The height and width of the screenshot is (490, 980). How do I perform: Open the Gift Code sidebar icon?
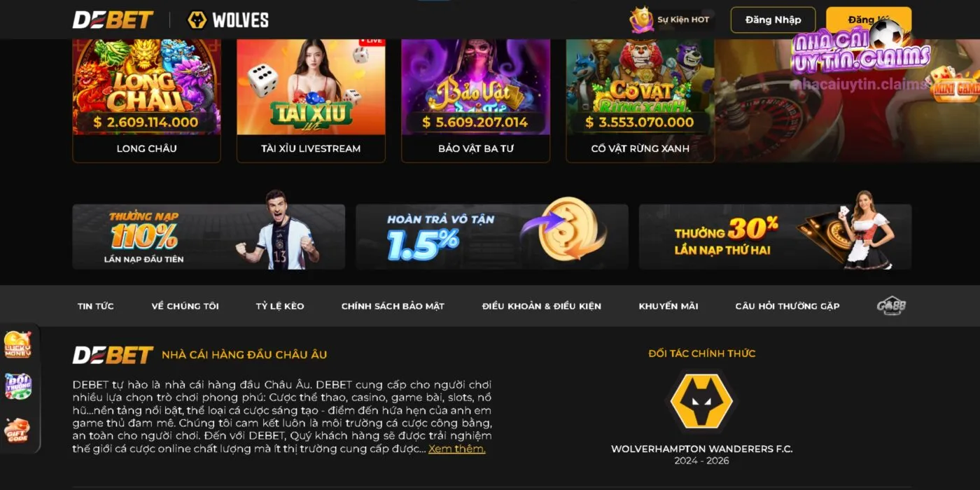[x=17, y=430]
